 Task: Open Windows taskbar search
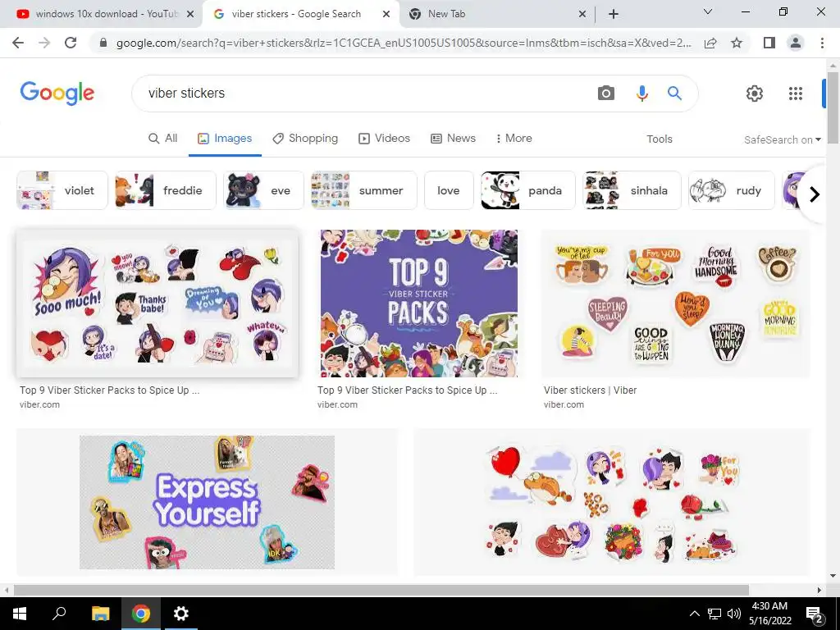pyautogui.click(x=59, y=614)
